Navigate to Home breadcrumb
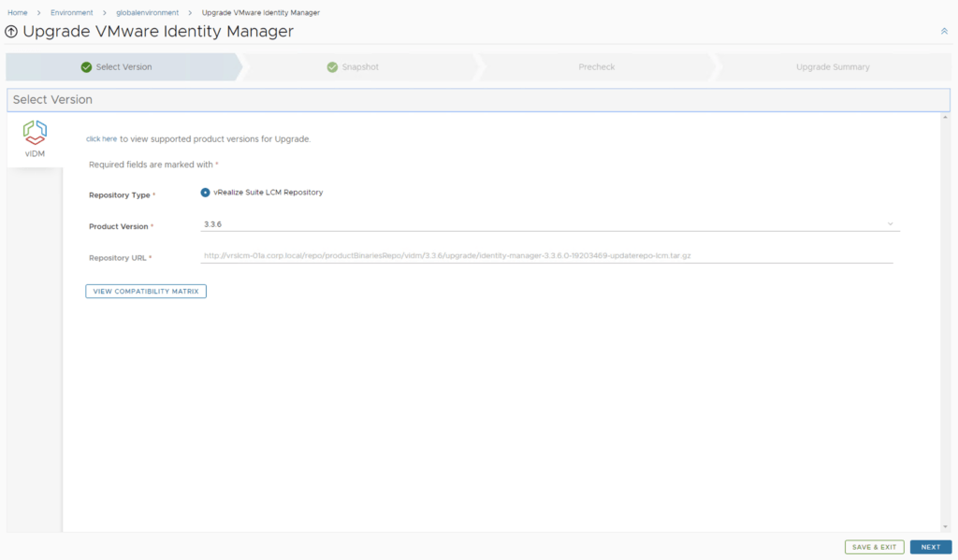Screen dimensions: 958x560 tap(17, 12)
